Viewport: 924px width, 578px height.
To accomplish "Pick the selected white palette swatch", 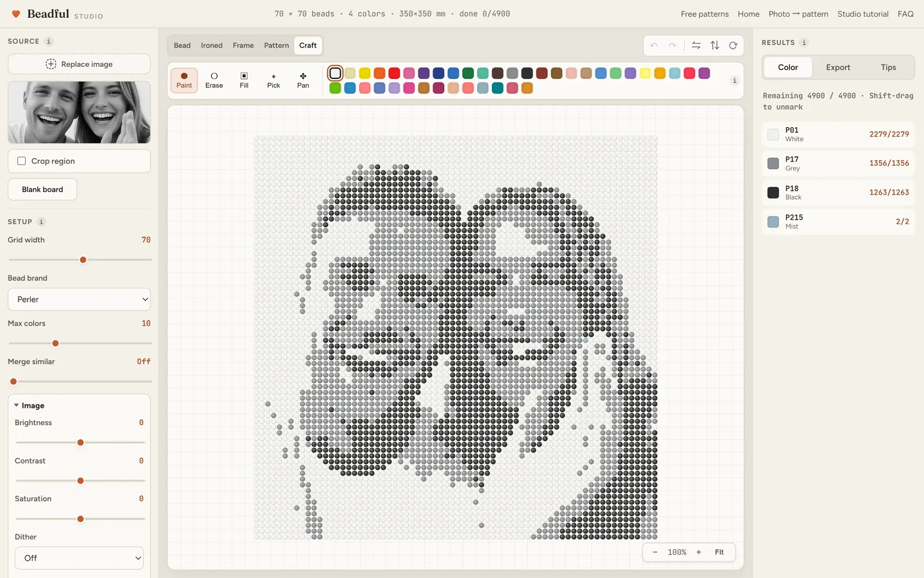I will [335, 73].
